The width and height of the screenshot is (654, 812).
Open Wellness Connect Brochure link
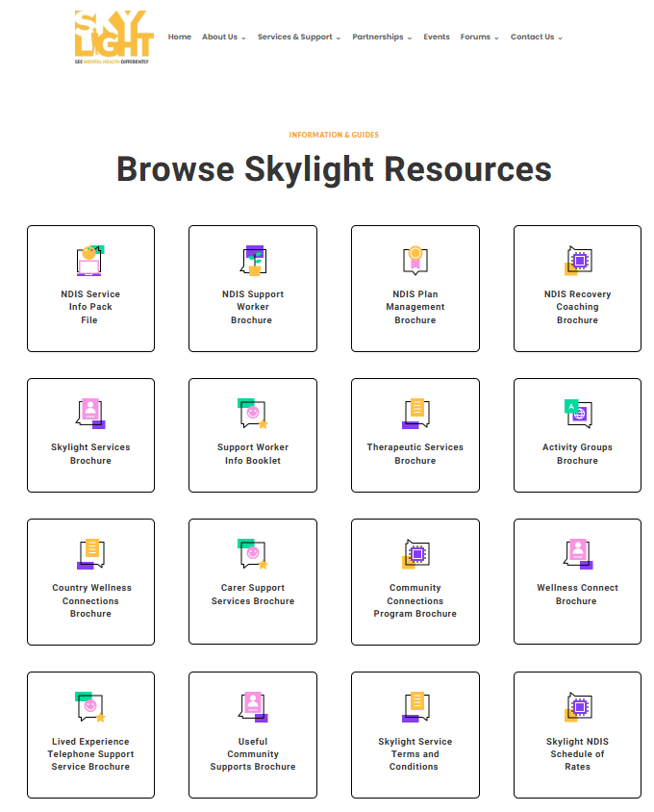pos(577,595)
